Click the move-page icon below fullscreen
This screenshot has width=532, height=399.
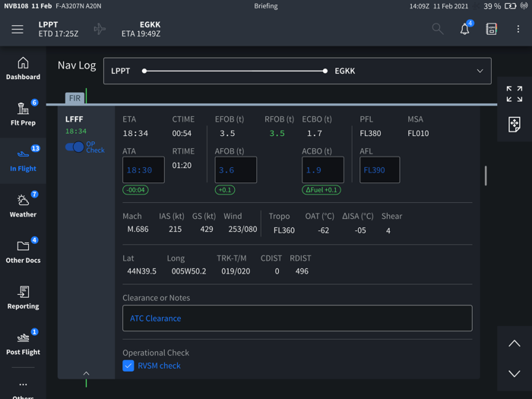515,124
